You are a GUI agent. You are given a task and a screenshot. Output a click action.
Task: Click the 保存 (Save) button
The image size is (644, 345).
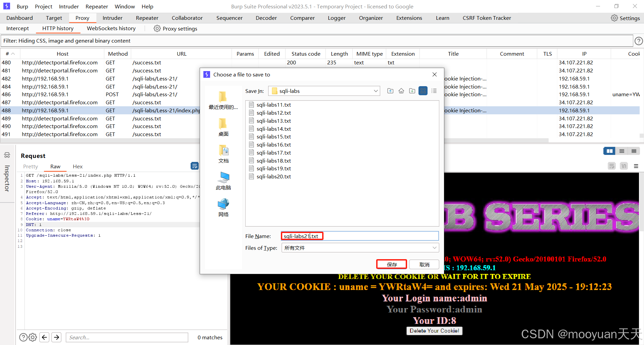(392, 265)
